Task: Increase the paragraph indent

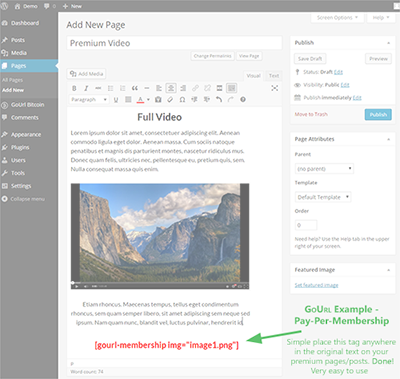Action: pyautogui.click(x=207, y=100)
